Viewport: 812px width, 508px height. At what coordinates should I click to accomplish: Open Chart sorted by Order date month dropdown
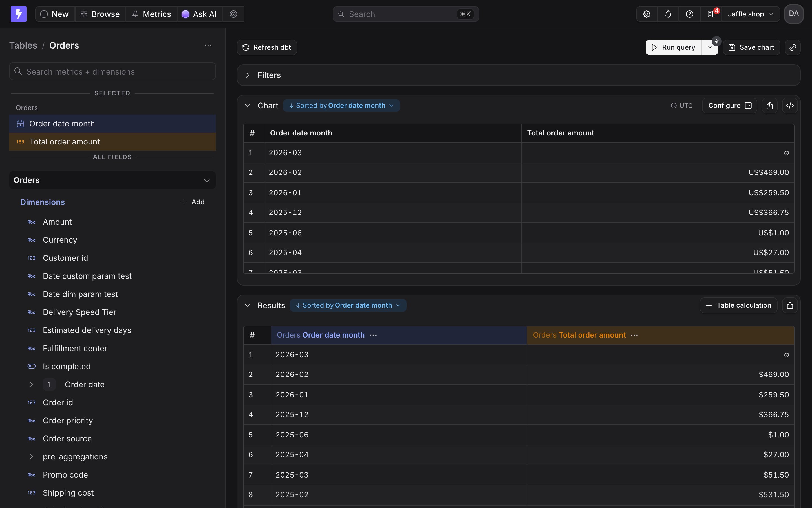341,106
